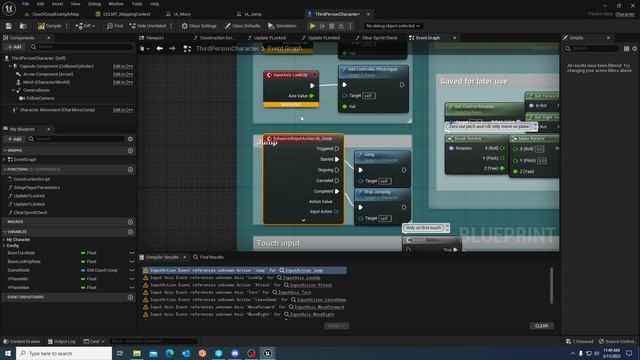Click the graph overview icon beside breadcrumb
The width and height of the screenshot is (640, 360).
(x=187, y=49)
